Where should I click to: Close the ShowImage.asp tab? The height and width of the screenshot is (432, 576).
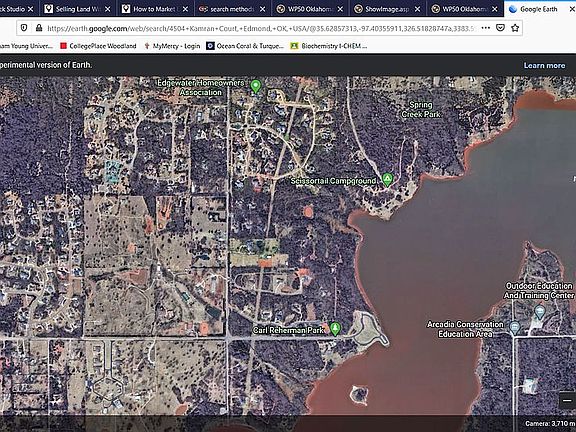tap(418, 9)
